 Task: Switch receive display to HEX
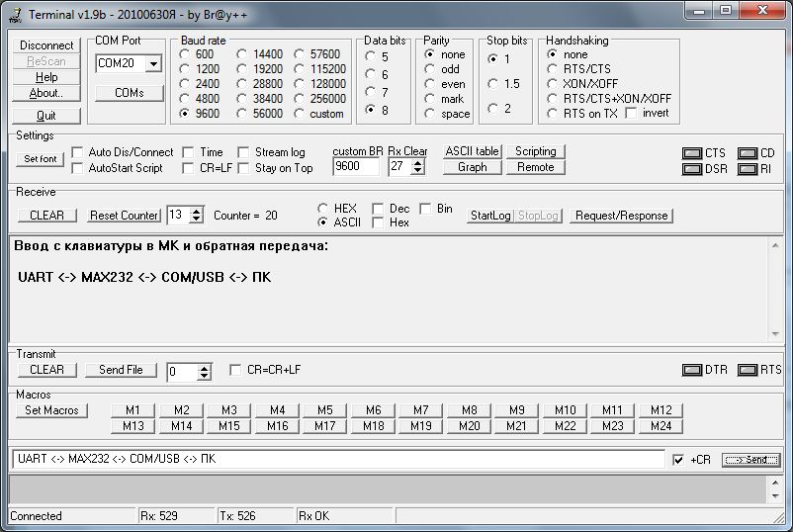click(322, 209)
